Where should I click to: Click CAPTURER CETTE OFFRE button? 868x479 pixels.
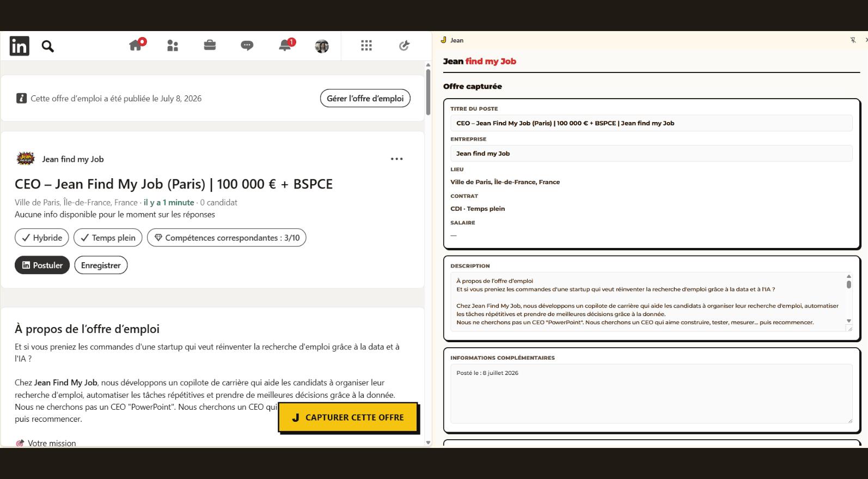[348, 417]
